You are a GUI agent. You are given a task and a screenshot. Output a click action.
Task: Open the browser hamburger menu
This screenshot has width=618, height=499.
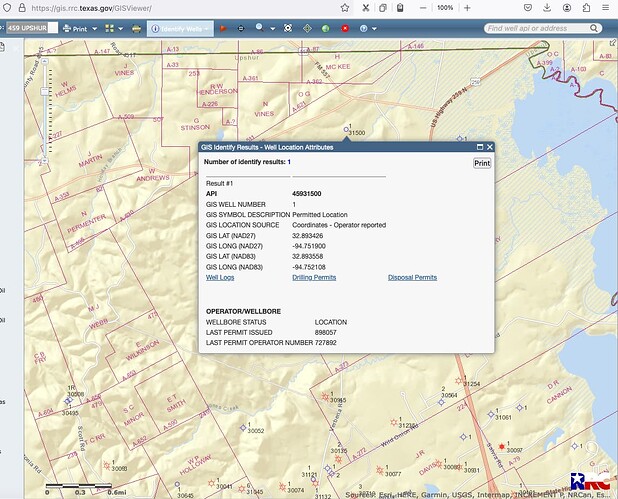point(606,8)
